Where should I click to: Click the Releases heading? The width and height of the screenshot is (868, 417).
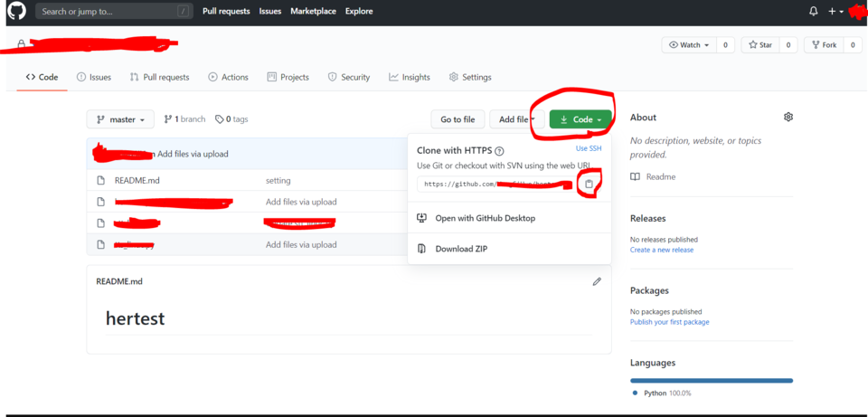(647, 218)
